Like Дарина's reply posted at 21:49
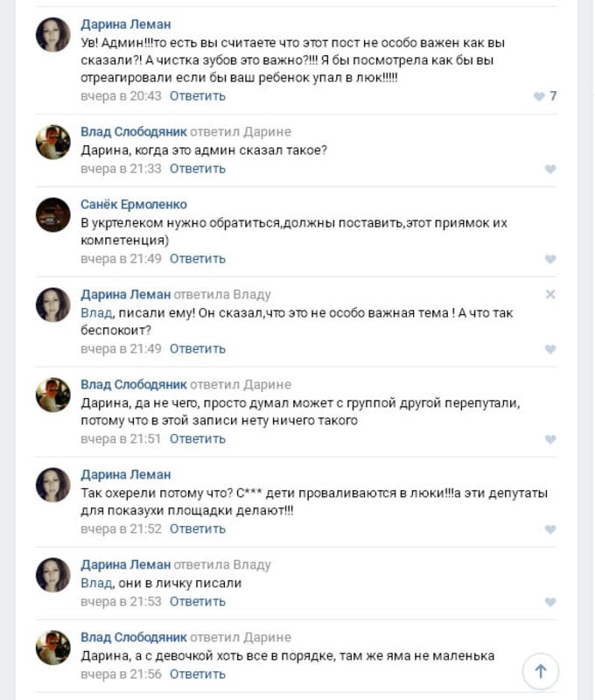 [549, 349]
